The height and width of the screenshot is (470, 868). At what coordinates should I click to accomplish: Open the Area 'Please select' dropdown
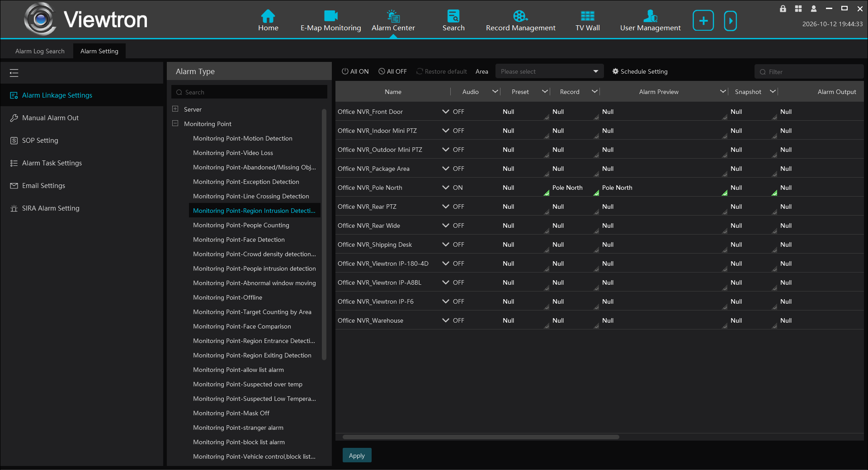coord(550,71)
